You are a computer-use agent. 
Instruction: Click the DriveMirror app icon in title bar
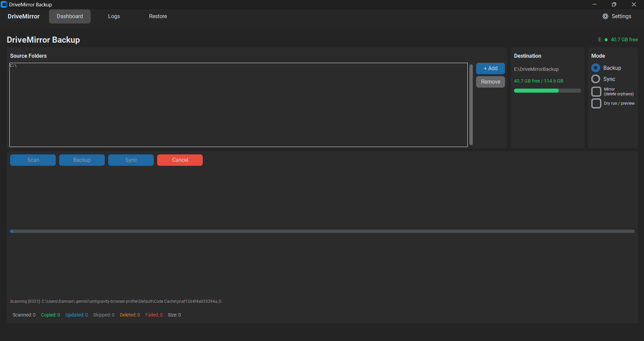4,4
